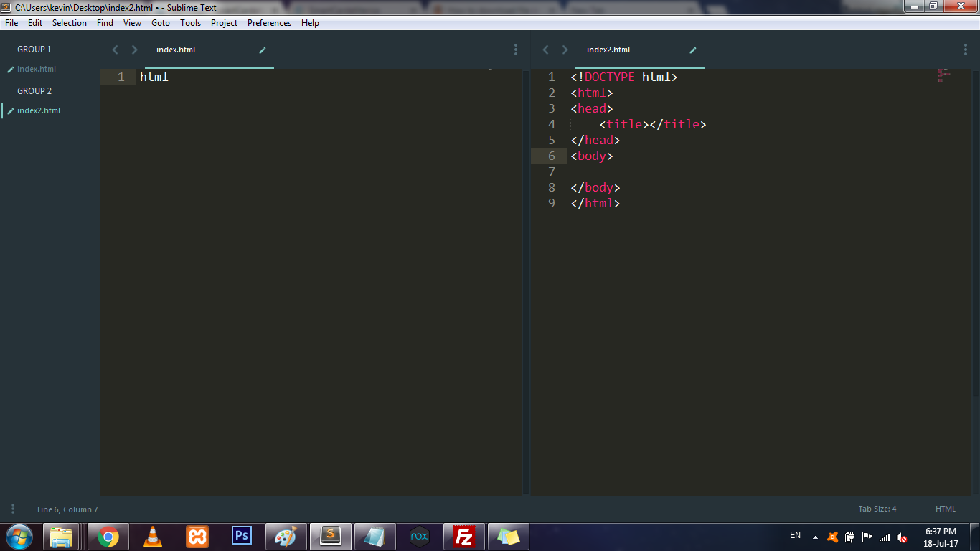Image resolution: width=980 pixels, height=551 pixels.
Task: Open Paint from the taskbar
Action: (x=286, y=537)
